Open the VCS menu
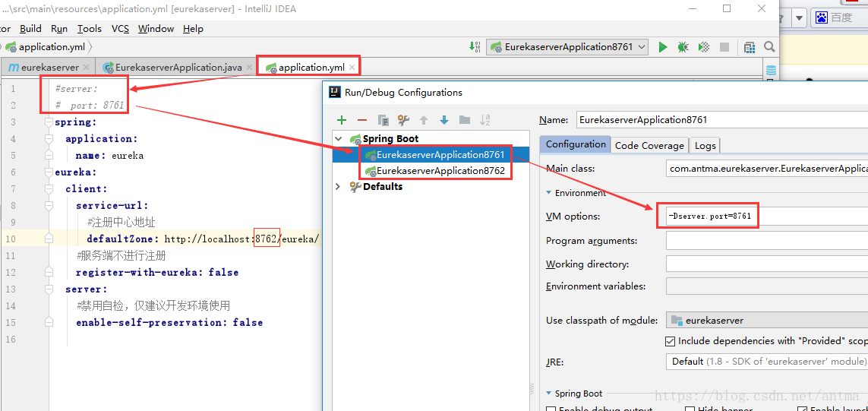The width and height of the screenshot is (868, 411). click(120, 29)
